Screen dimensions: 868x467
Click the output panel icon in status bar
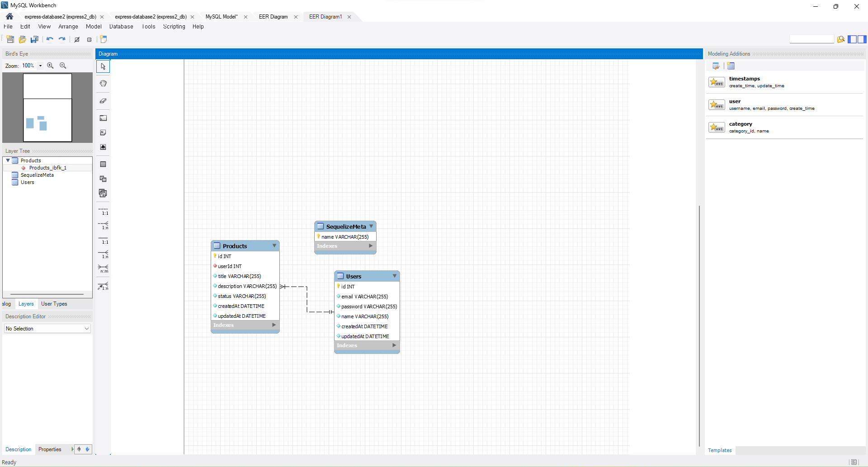click(854, 462)
